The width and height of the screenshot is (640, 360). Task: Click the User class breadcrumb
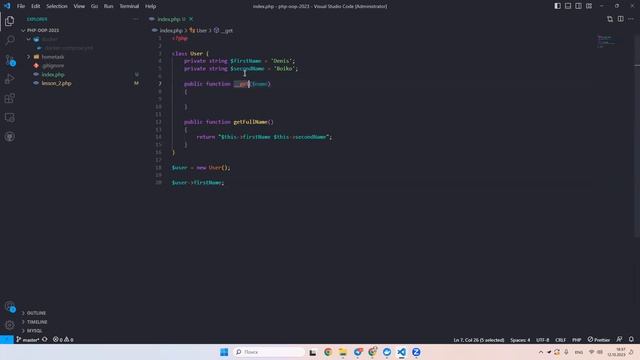(198, 31)
